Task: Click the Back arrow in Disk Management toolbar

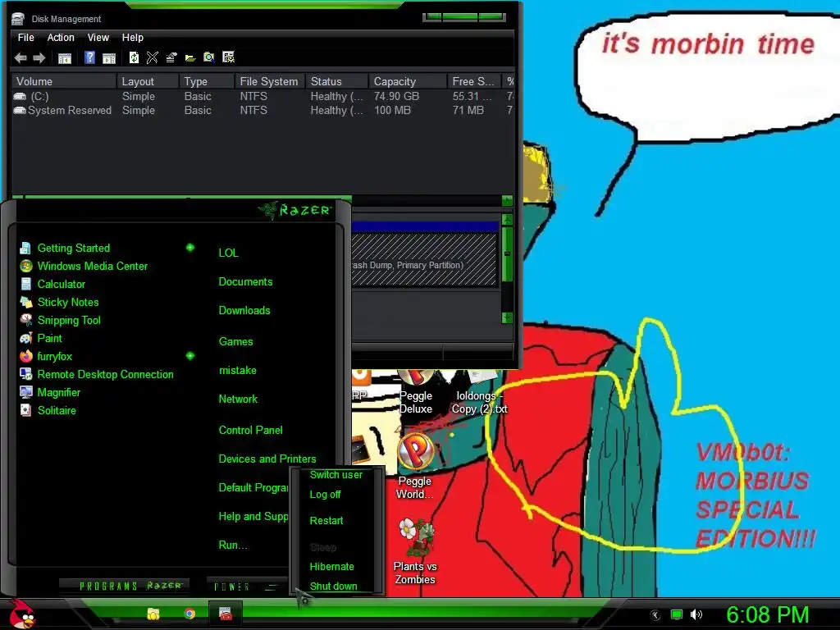Action: 21,58
